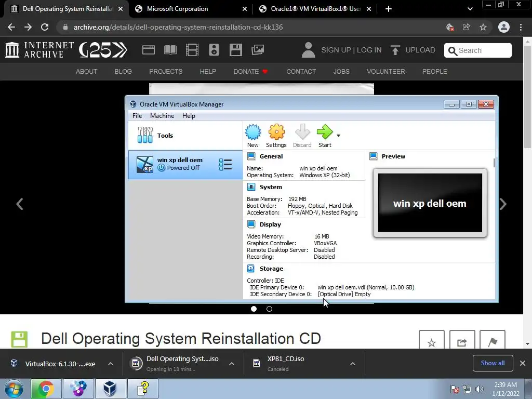
Task: Click the browser back arrow
Action: [x=11, y=27]
